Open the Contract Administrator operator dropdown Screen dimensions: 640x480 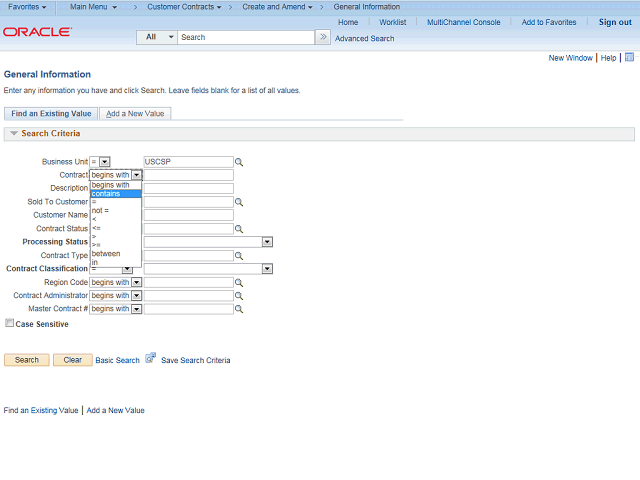pos(137,296)
